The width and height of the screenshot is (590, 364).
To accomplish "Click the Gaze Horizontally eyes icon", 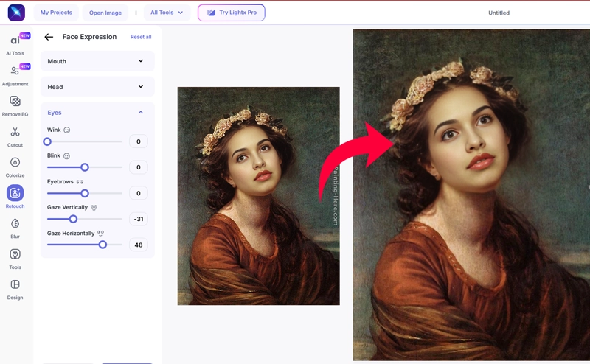I will click(x=100, y=233).
